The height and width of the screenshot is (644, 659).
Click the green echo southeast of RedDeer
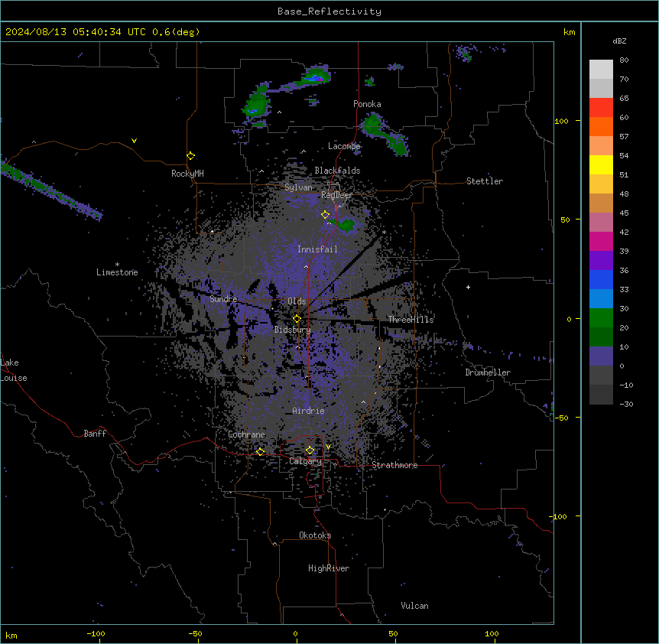pyautogui.click(x=345, y=224)
